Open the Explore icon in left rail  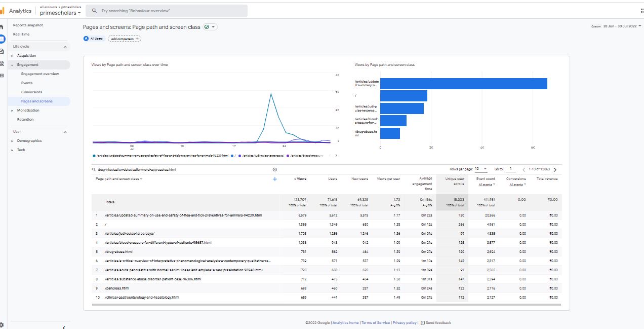[2, 51]
